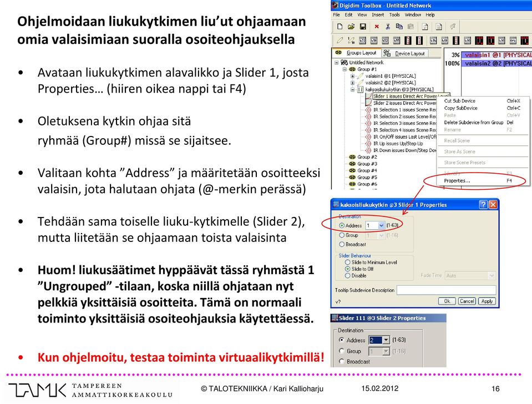Select Group #4 in the tree
532x404 pixels.
pyautogui.click(x=367, y=170)
